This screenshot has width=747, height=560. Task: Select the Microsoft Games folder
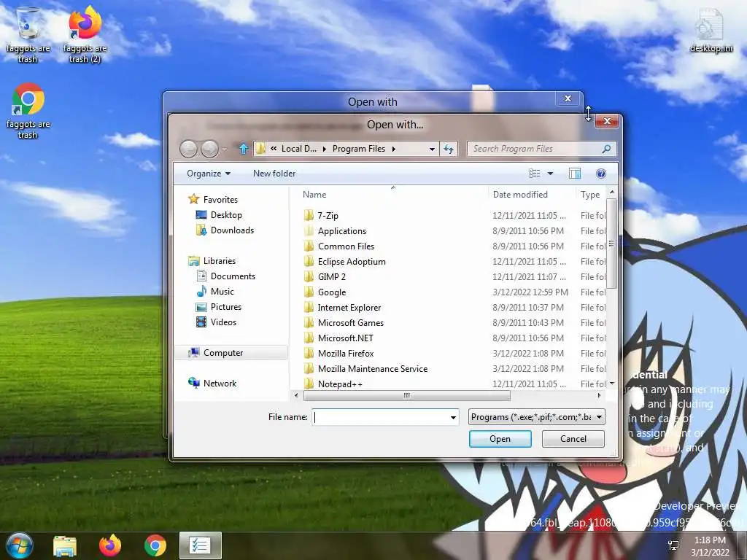pyautogui.click(x=350, y=322)
